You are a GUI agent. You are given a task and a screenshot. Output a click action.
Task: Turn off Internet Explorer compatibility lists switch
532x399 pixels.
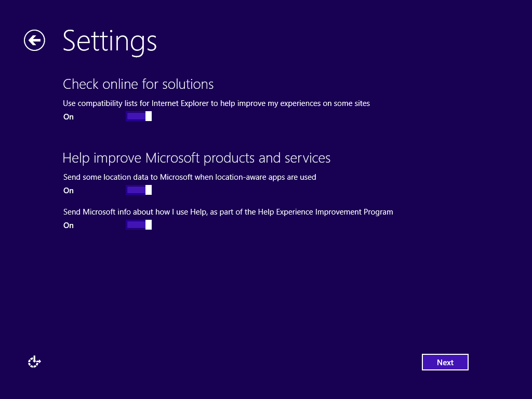coord(138,116)
